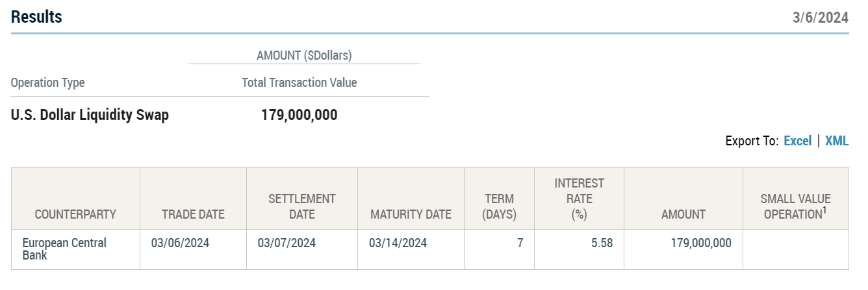Click the Excel export link
This screenshot has height=290, width=868.
coord(797,141)
